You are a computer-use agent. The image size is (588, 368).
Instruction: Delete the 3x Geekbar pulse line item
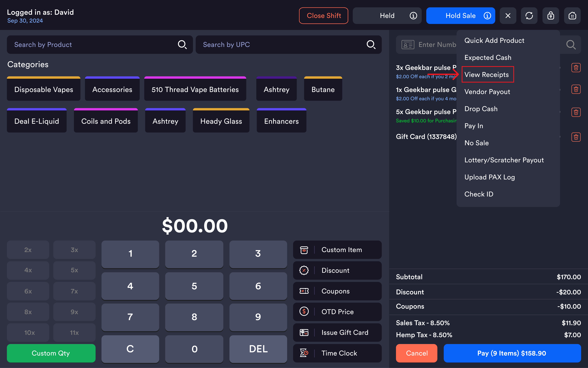coord(576,68)
